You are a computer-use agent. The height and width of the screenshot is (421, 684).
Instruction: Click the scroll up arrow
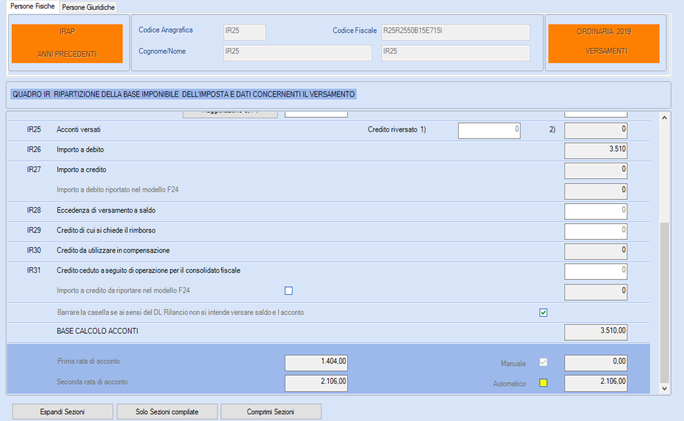click(664, 118)
